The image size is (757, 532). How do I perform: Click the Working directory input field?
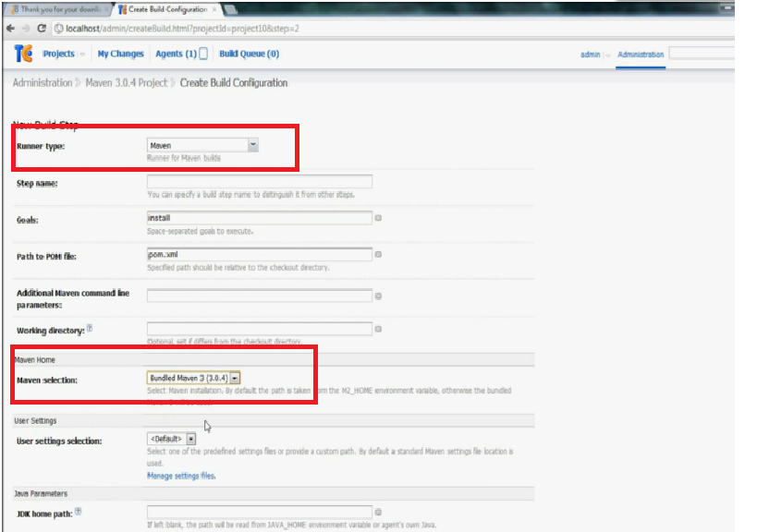tap(259, 329)
